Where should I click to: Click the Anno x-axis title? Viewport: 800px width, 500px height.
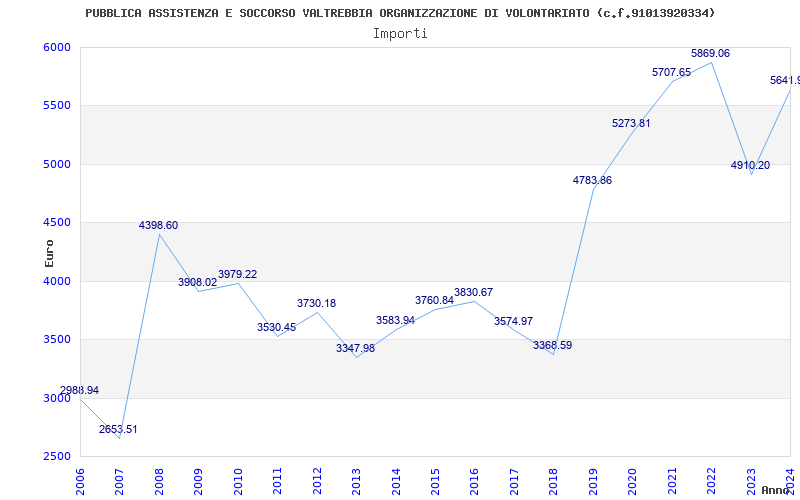(x=775, y=490)
